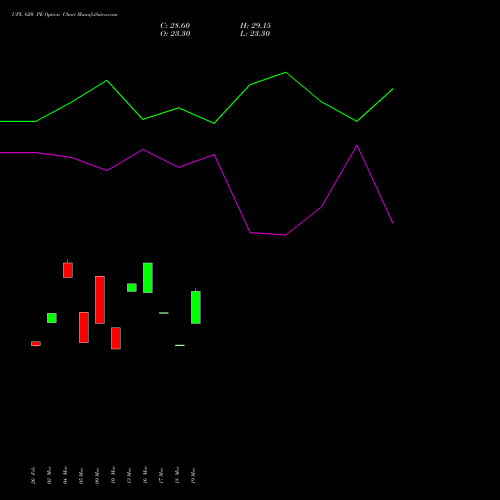This screenshot has height=500, width=500.
Task: Click the green 19 Mar candlestick
Action: 196,307
